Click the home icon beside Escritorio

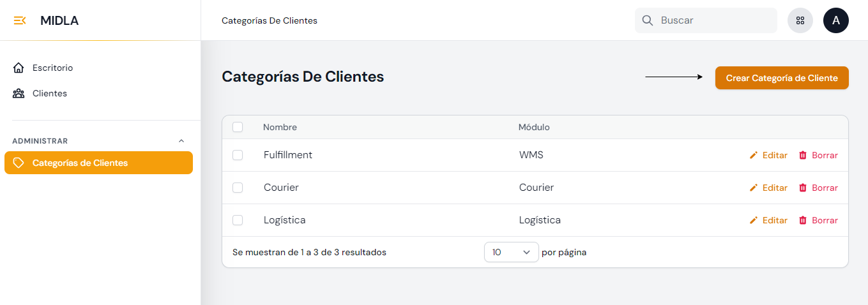19,68
